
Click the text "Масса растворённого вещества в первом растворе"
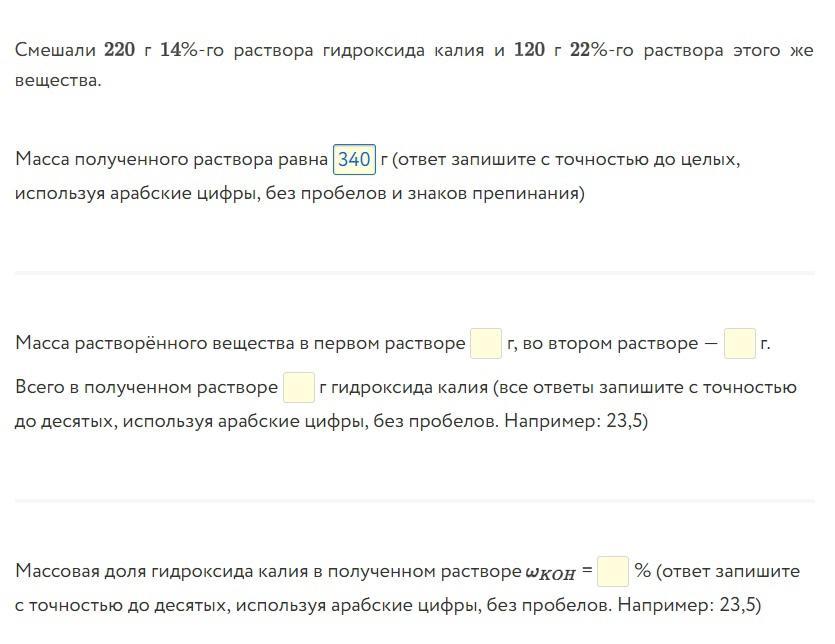(240, 344)
